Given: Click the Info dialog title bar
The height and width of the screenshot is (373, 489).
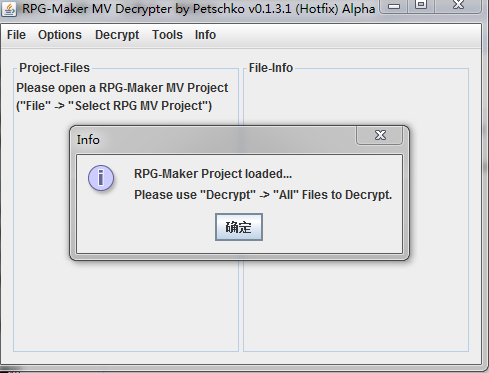Looking at the screenshot, I should pyautogui.click(x=213, y=140).
